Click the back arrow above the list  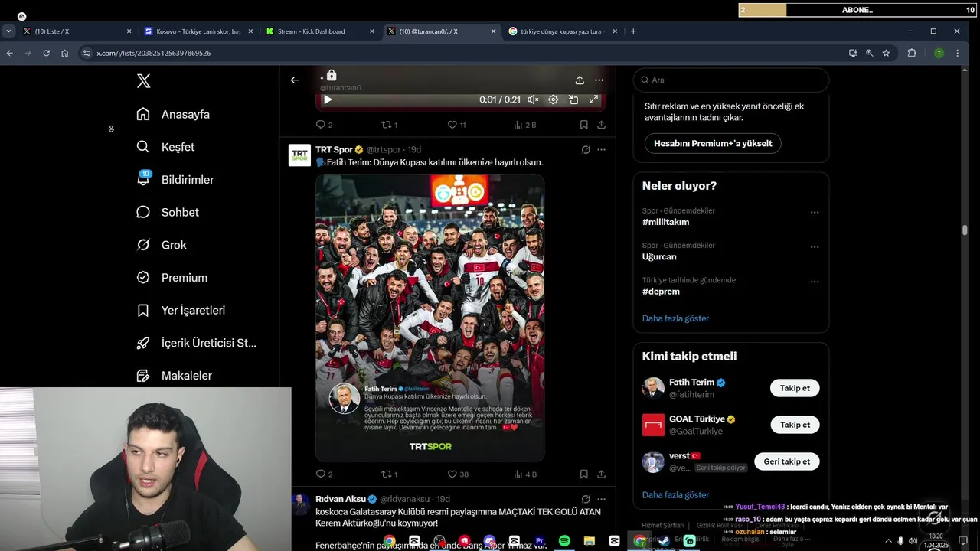pos(295,80)
